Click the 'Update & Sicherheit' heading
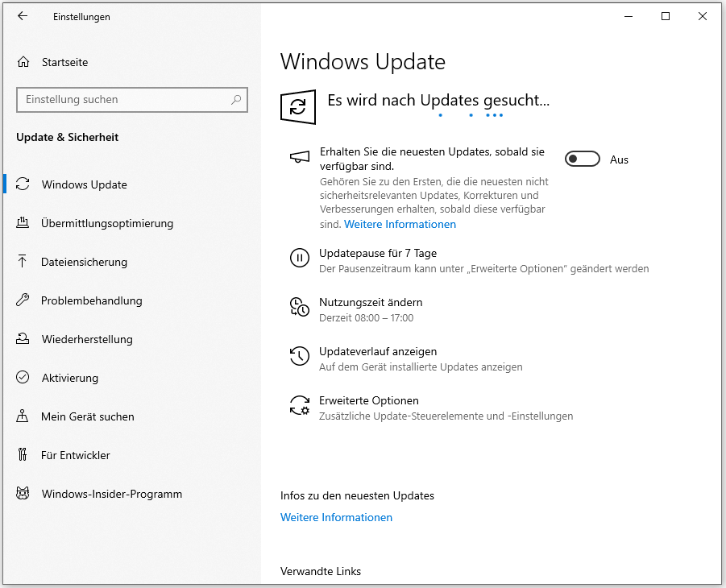The width and height of the screenshot is (726, 588). [67, 137]
